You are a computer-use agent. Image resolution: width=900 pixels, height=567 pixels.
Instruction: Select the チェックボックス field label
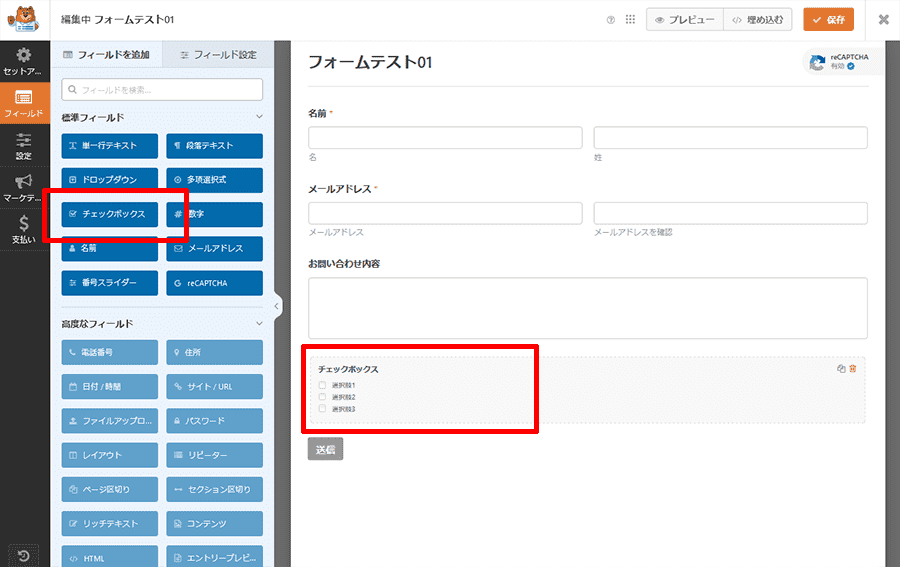pos(348,369)
